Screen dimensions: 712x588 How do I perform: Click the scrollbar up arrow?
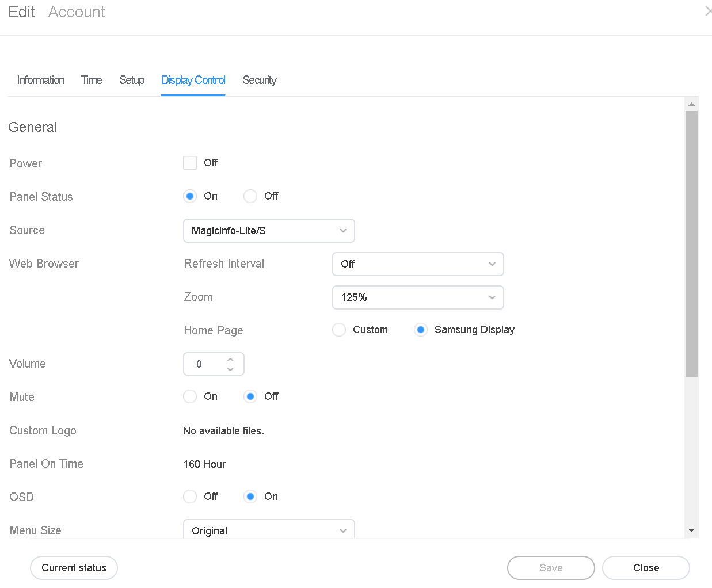pyautogui.click(x=692, y=104)
